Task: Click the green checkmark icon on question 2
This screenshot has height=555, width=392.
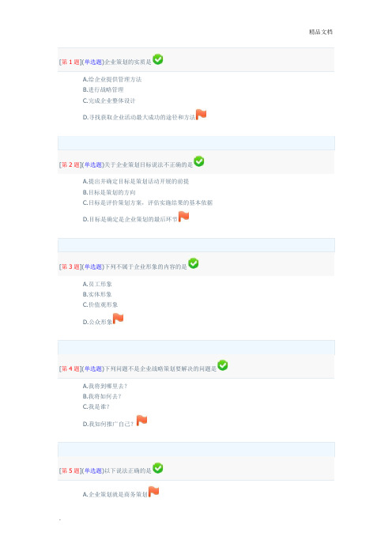Action: 199,161
